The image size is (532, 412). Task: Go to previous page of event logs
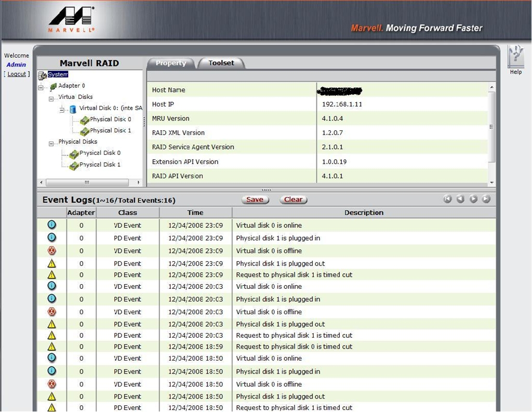click(460, 199)
